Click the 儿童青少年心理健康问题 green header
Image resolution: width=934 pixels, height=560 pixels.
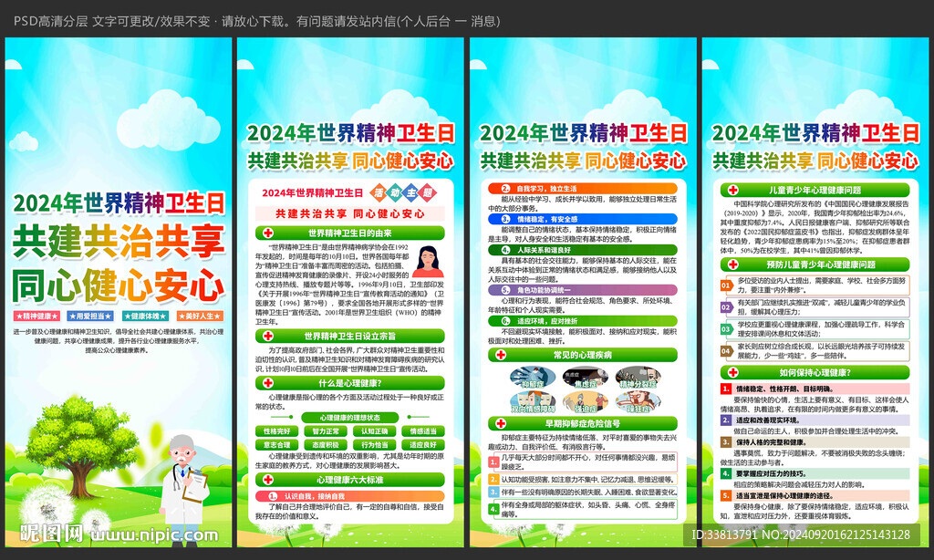point(815,190)
